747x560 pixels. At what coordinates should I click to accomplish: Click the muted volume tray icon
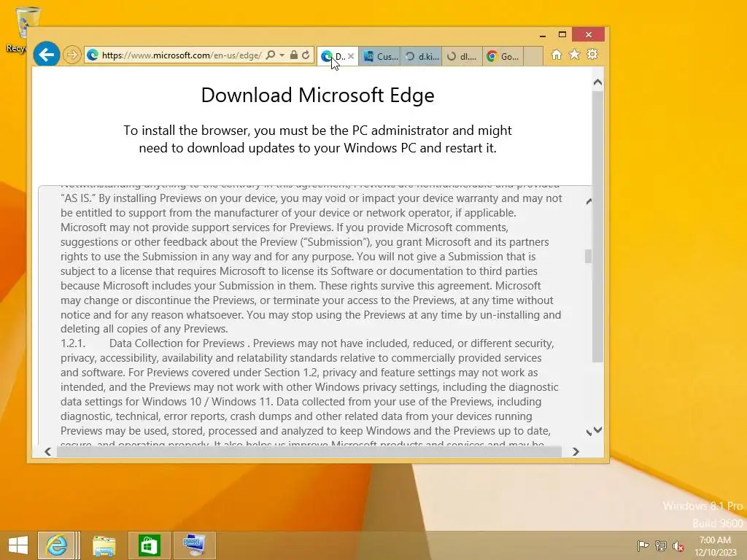click(678, 546)
